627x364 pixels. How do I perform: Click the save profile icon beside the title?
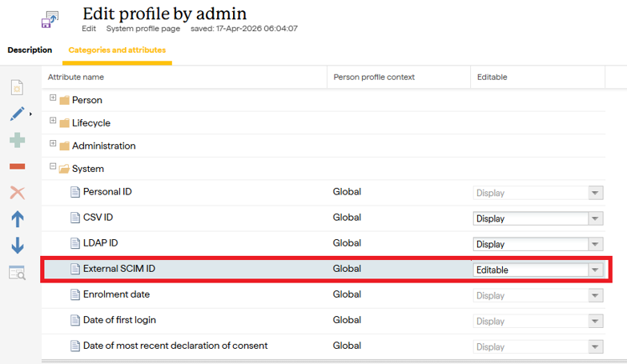[x=50, y=19]
